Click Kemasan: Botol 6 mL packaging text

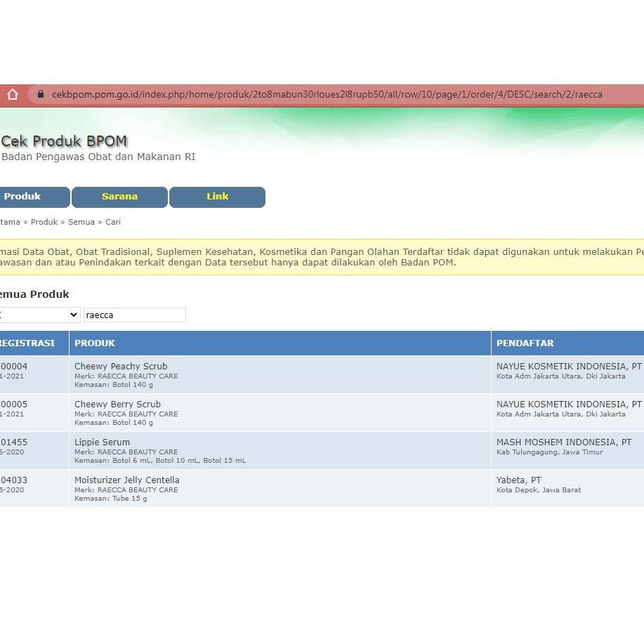click(x=160, y=461)
